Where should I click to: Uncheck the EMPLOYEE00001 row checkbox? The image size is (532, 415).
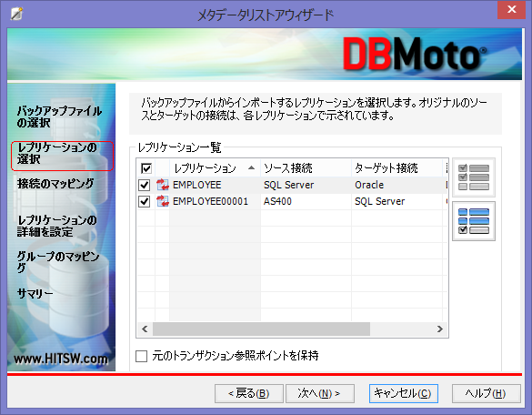[x=145, y=201]
